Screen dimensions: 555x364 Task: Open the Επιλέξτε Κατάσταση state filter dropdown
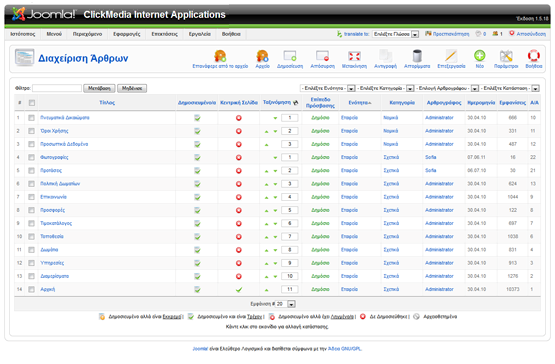[x=509, y=88]
